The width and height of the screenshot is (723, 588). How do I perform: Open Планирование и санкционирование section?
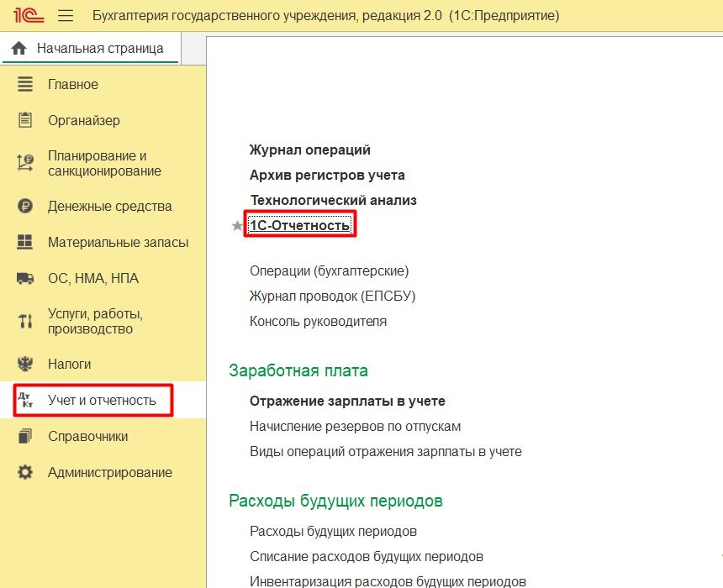pos(105,163)
